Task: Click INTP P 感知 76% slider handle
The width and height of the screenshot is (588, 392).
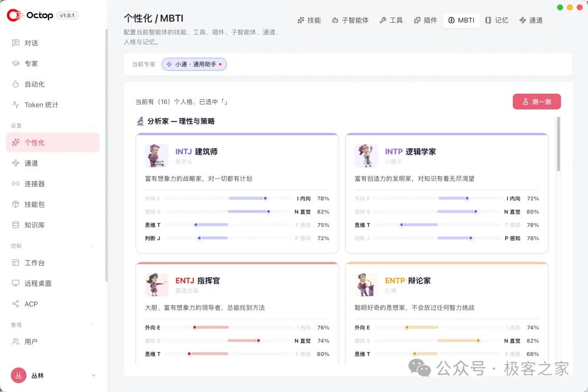Action: pos(470,238)
